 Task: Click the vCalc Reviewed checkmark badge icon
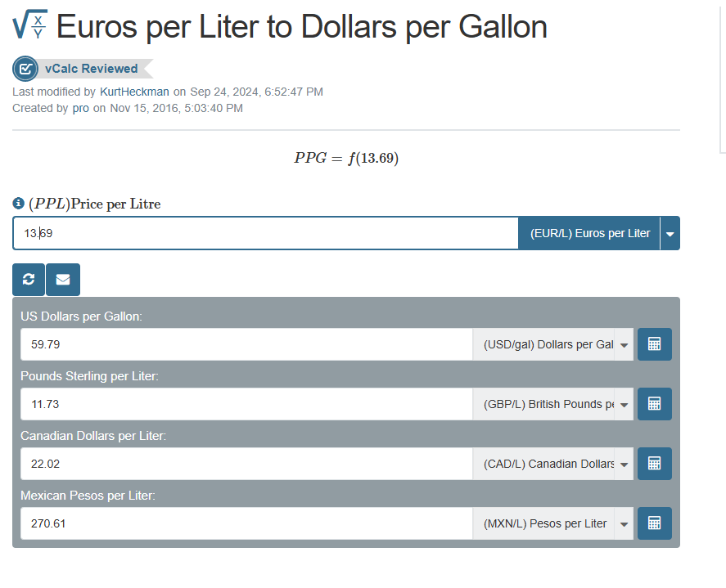click(x=25, y=69)
